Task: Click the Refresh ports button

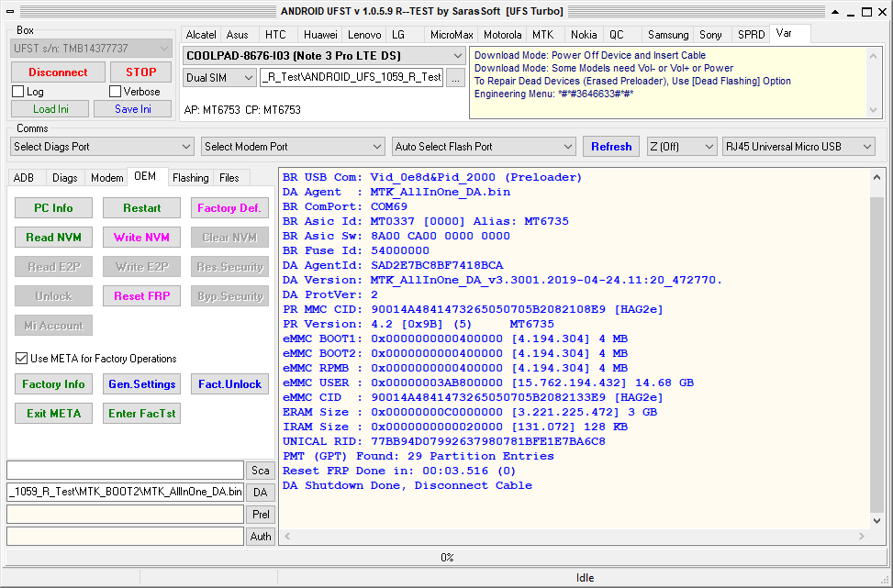Action: coord(611,146)
